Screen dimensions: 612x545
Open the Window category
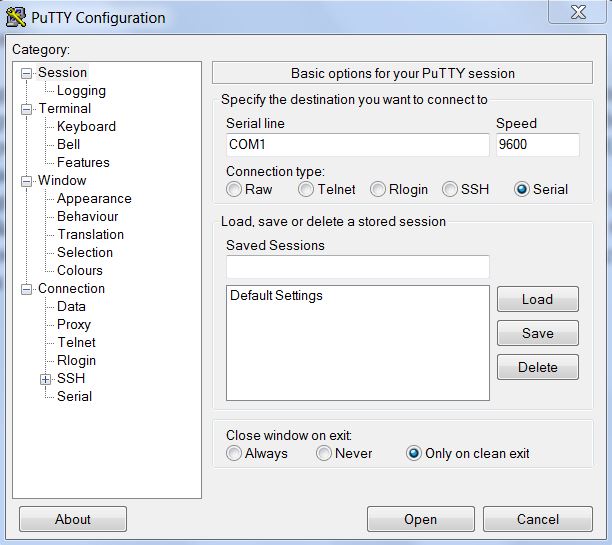click(62, 180)
